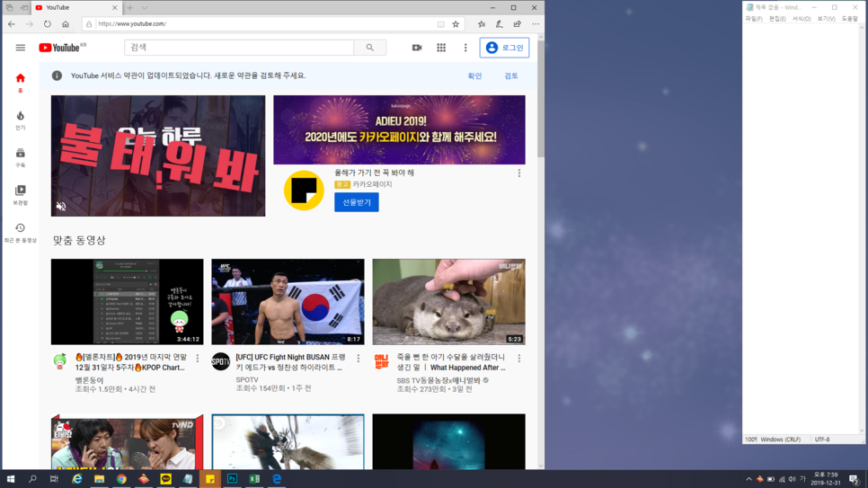Screen dimensions: 868x488
Task: Unmute the autoplaying ad video
Action: pos(61,207)
